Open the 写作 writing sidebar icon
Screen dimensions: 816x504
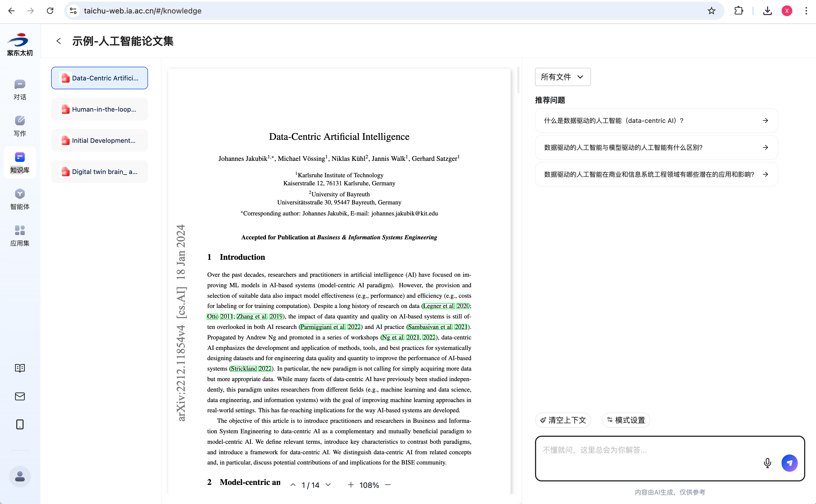tap(20, 126)
